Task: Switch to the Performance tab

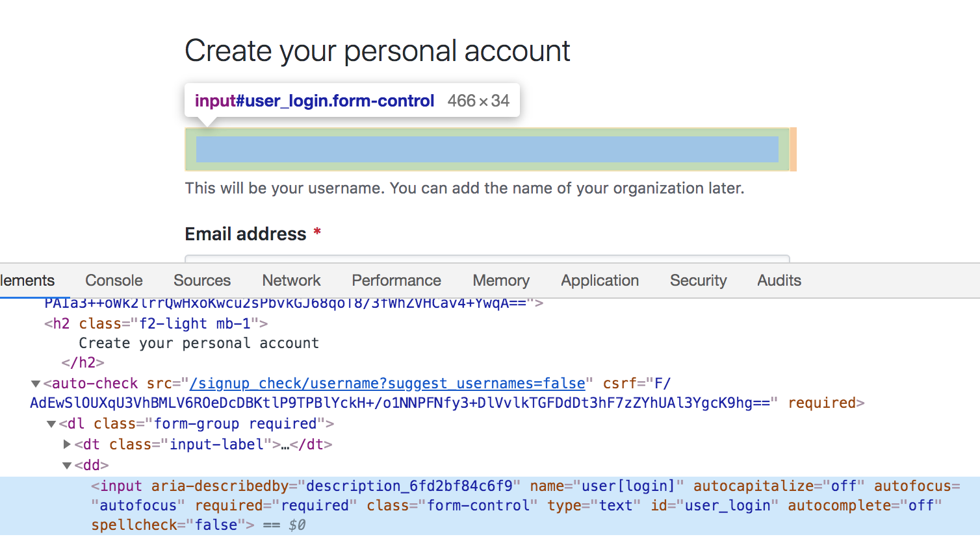Action: [x=396, y=281]
